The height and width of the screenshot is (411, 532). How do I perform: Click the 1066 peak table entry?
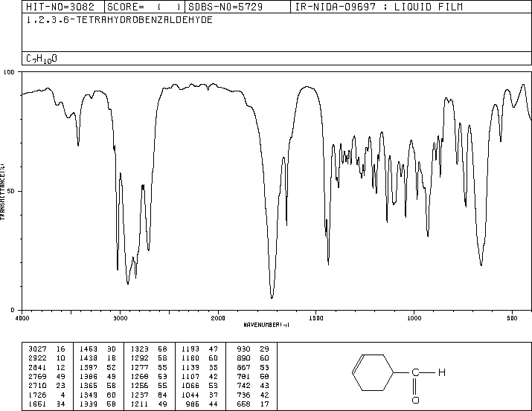[x=190, y=386]
